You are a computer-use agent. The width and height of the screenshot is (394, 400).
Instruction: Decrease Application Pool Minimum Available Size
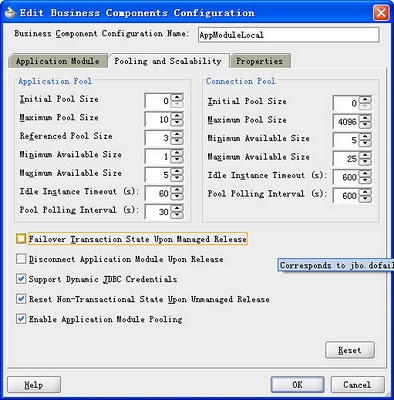click(177, 159)
